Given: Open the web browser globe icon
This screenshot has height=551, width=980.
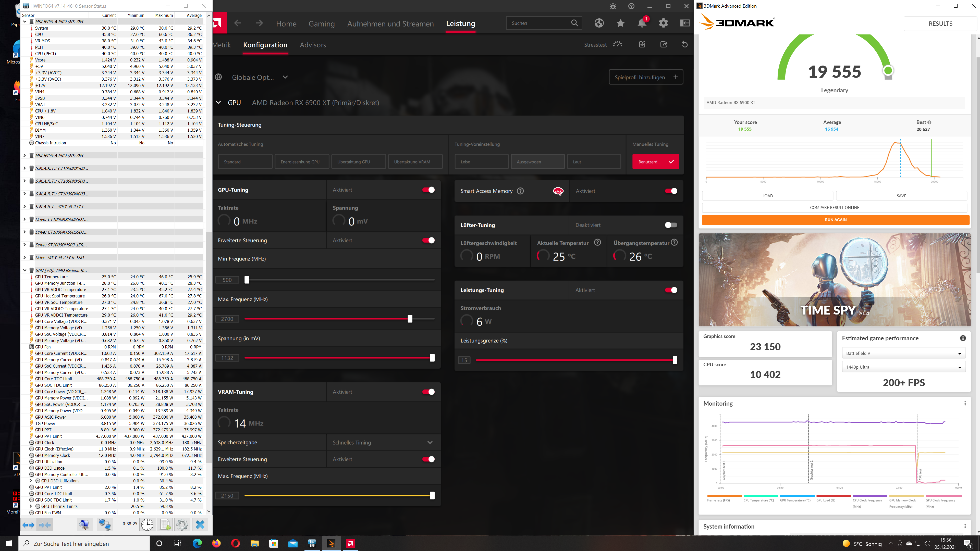Looking at the screenshot, I should click(599, 23).
